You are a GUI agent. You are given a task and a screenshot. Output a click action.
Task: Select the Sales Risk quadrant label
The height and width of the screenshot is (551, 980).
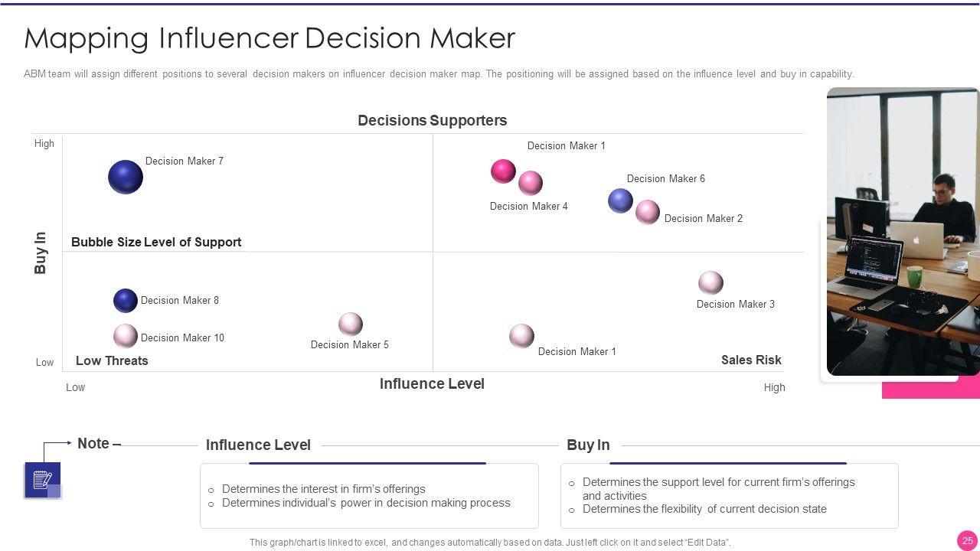click(x=751, y=360)
